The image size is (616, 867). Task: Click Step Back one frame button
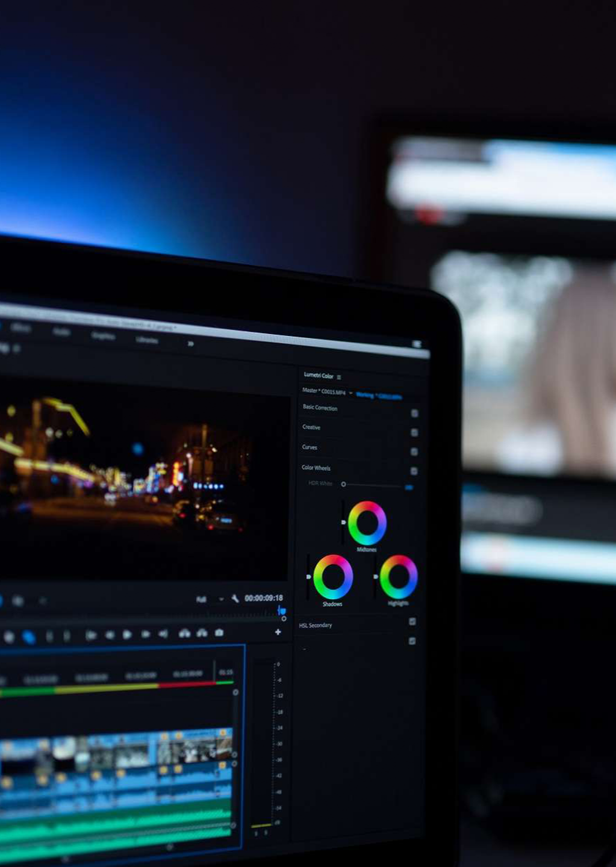click(x=110, y=635)
